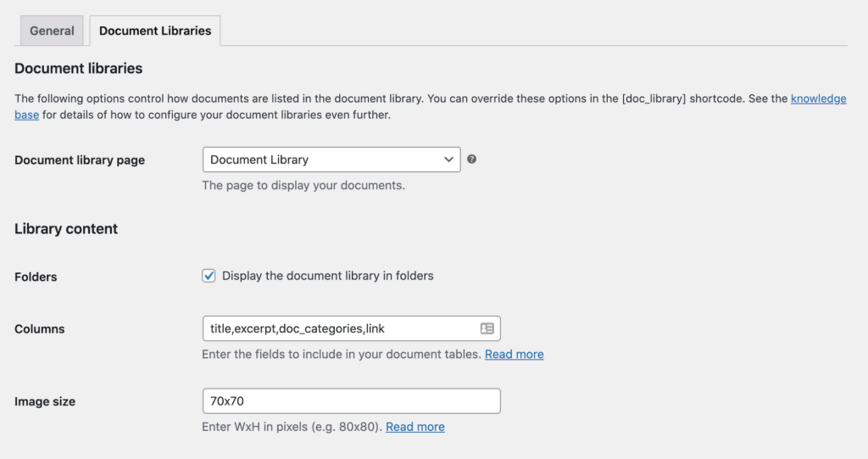This screenshot has height=459, width=868.
Task: Uncheck Display the document library in folders
Action: coord(209,276)
